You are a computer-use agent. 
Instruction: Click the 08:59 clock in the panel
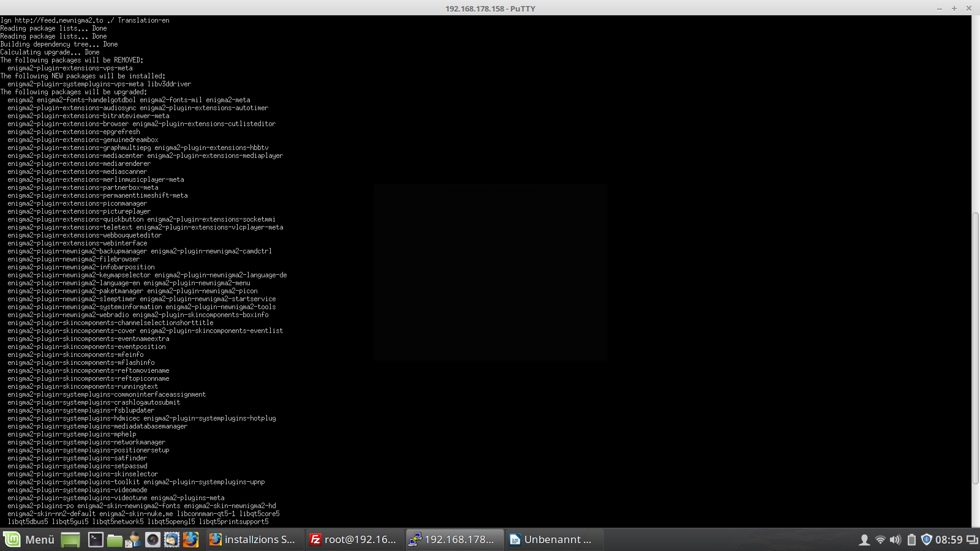[949, 539]
